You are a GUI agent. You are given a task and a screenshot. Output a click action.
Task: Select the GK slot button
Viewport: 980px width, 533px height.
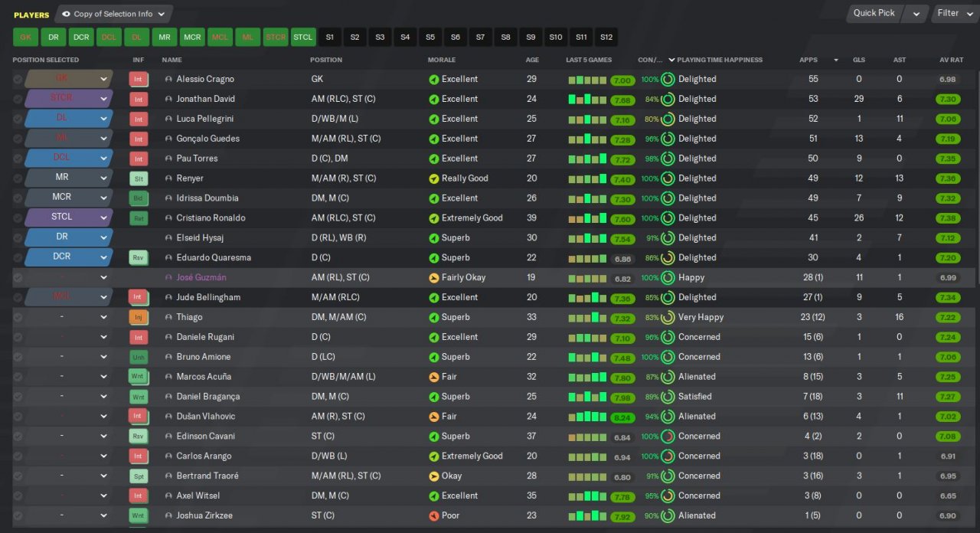[25, 37]
